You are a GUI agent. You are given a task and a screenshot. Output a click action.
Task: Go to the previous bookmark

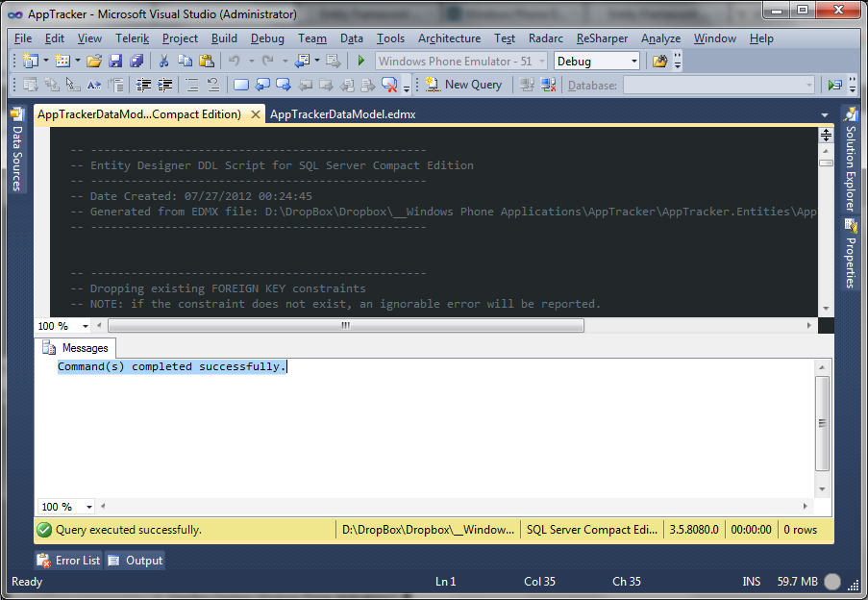(x=262, y=85)
